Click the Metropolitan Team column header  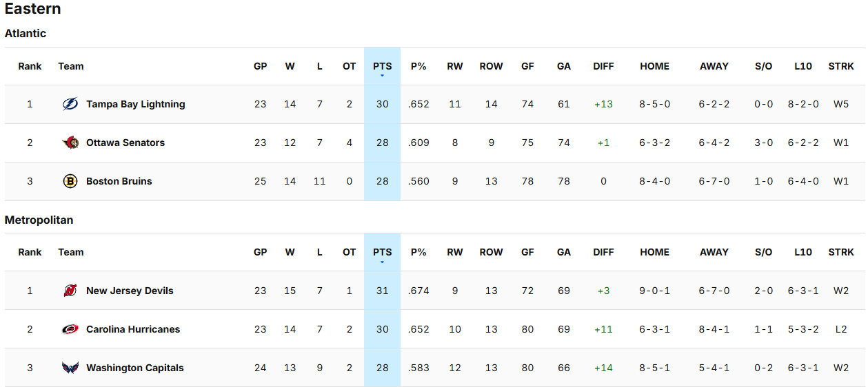coord(71,253)
